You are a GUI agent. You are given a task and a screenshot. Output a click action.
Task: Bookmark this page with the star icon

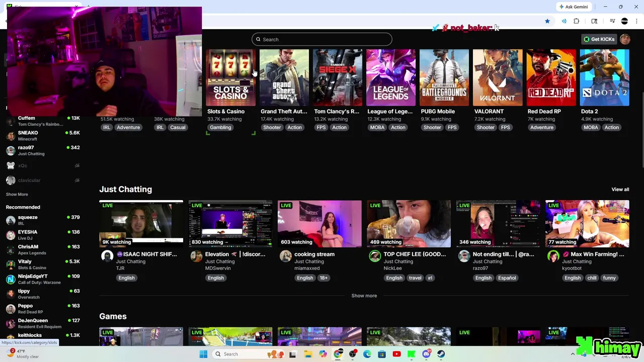[547, 21]
